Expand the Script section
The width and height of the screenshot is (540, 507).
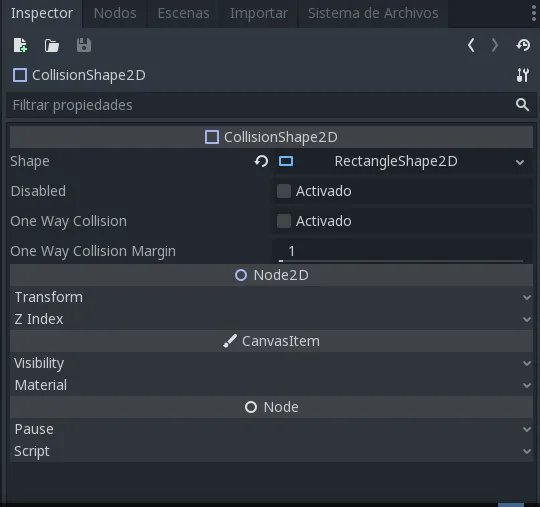(x=271, y=451)
